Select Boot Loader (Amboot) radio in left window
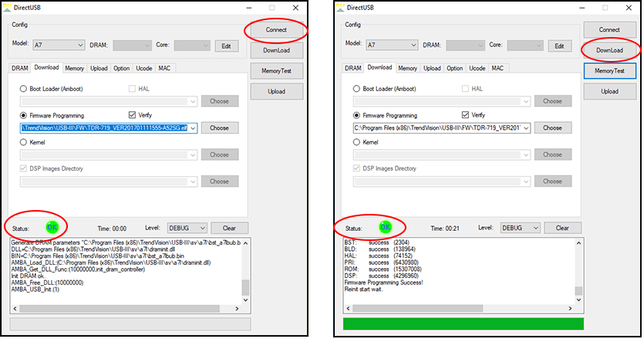644x339 pixels. coord(25,89)
